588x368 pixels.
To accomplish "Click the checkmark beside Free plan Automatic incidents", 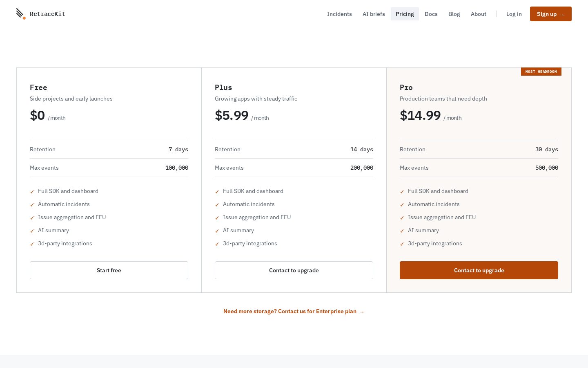I will coord(32,205).
